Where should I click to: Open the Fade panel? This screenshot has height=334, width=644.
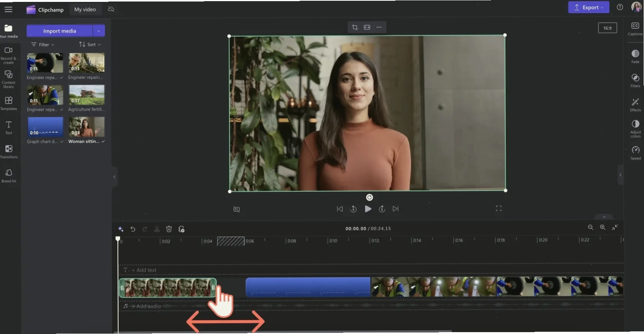(x=635, y=56)
